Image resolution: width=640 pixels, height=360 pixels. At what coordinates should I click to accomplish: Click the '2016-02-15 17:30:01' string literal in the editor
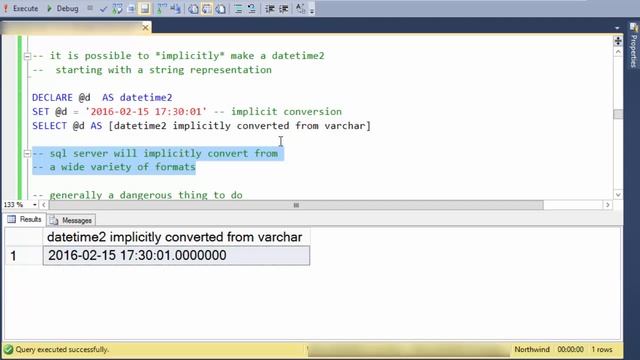[146, 111]
